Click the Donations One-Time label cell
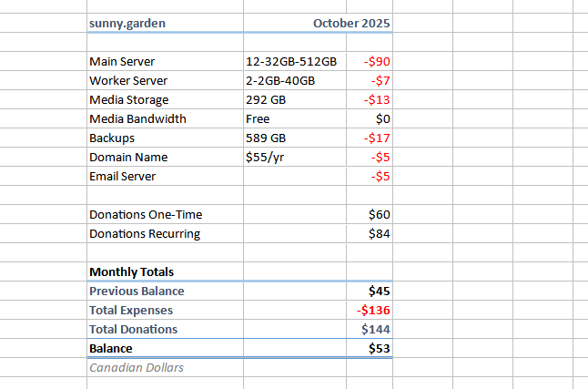Viewport: 588px width, 389px height. [x=165, y=215]
